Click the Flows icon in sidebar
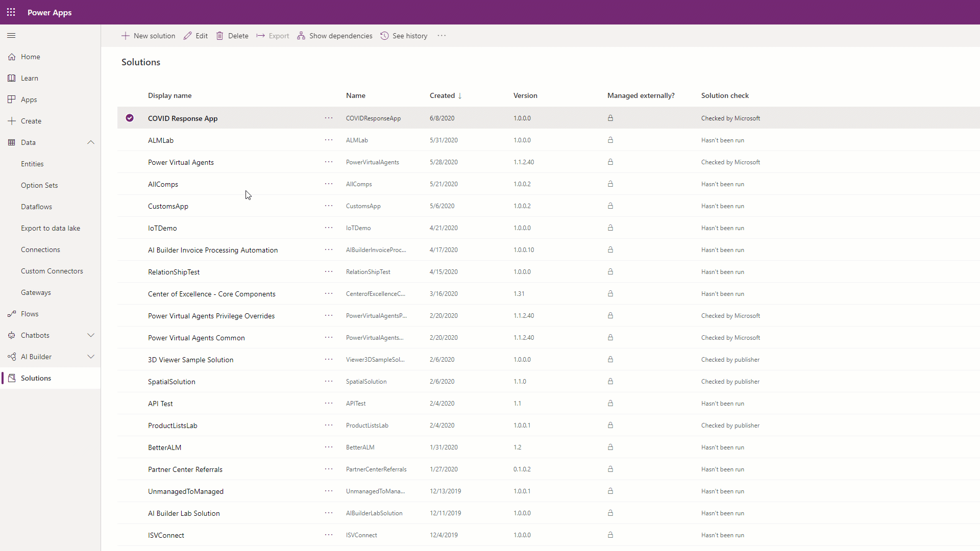The image size is (980, 551). click(12, 314)
